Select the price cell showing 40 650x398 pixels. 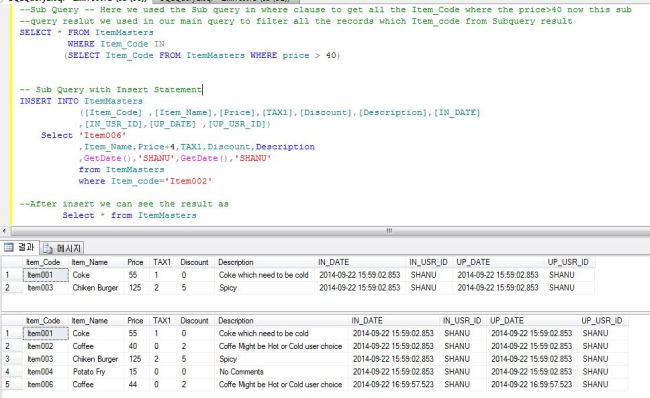[137, 346]
